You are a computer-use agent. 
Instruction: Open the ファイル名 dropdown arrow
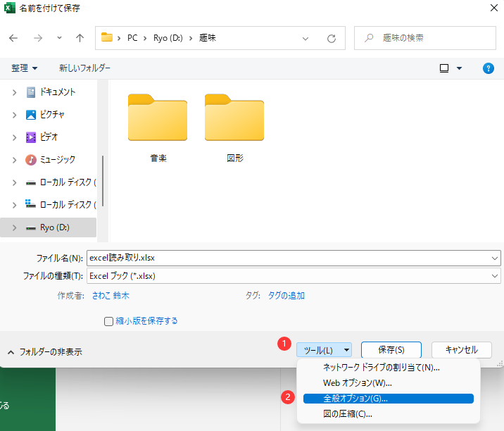pyautogui.click(x=495, y=258)
